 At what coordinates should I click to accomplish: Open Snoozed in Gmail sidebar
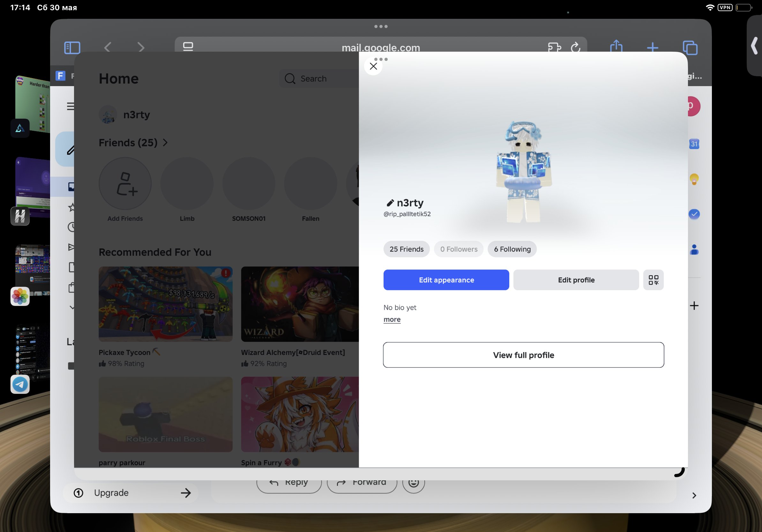coord(71,227)
